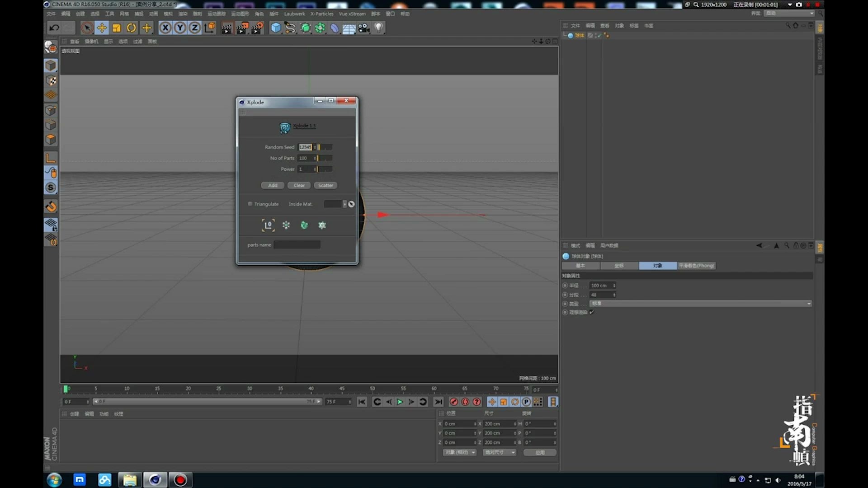Click the Random Seed input field
868x488 pixels.
point(305,147)
